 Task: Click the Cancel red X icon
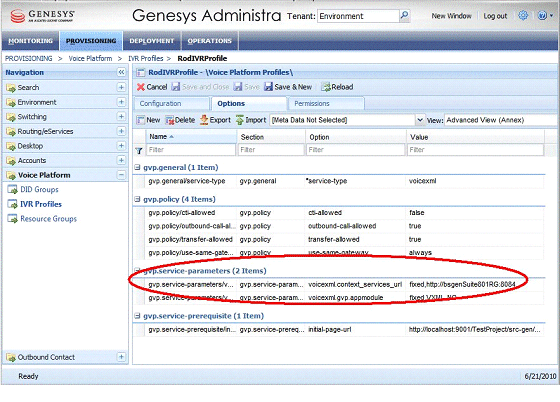[141, 87]
